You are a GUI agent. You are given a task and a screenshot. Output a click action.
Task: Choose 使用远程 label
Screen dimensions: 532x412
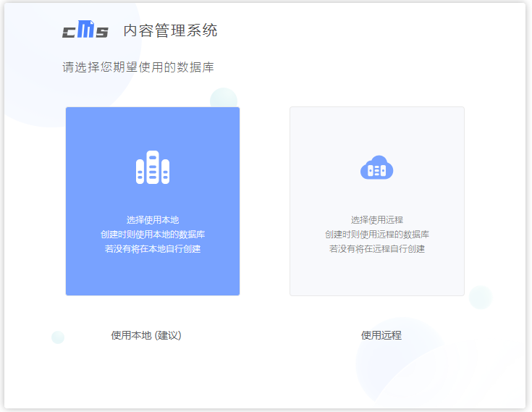click(x=381, y=335)
